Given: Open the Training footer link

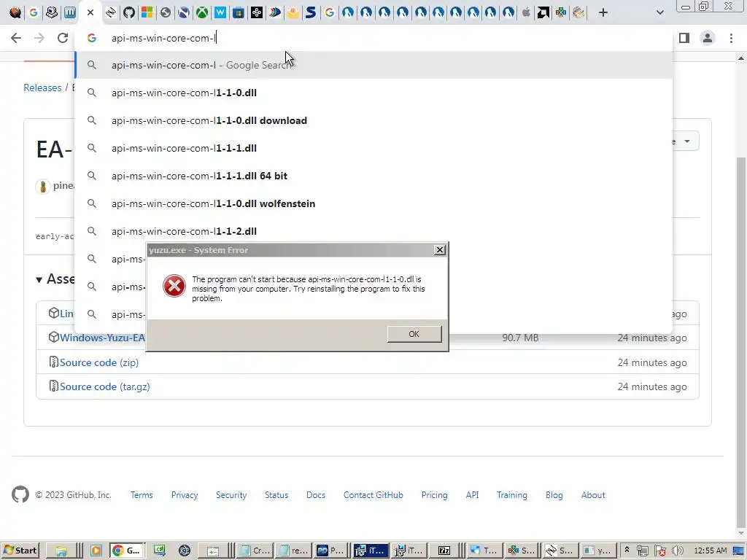Looking at the screenshot, I should 511,495.
